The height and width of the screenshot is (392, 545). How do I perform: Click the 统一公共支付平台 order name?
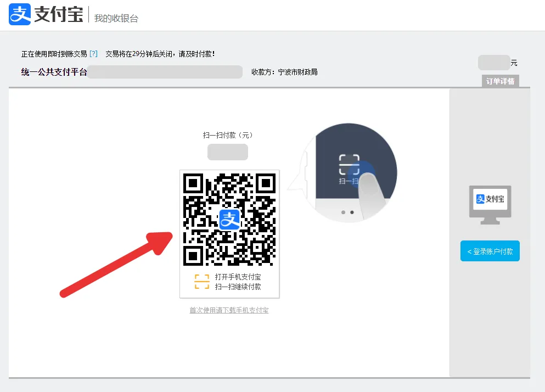coord(54,72)
